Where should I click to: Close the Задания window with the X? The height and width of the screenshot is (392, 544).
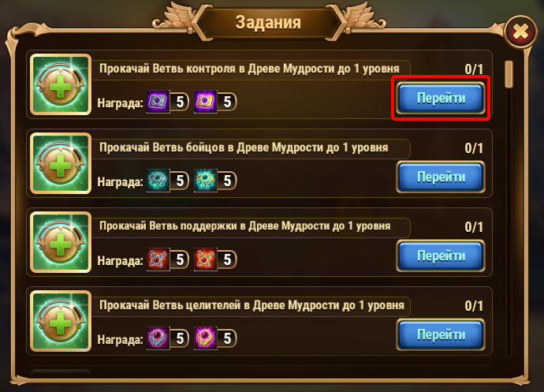[521, 32]
